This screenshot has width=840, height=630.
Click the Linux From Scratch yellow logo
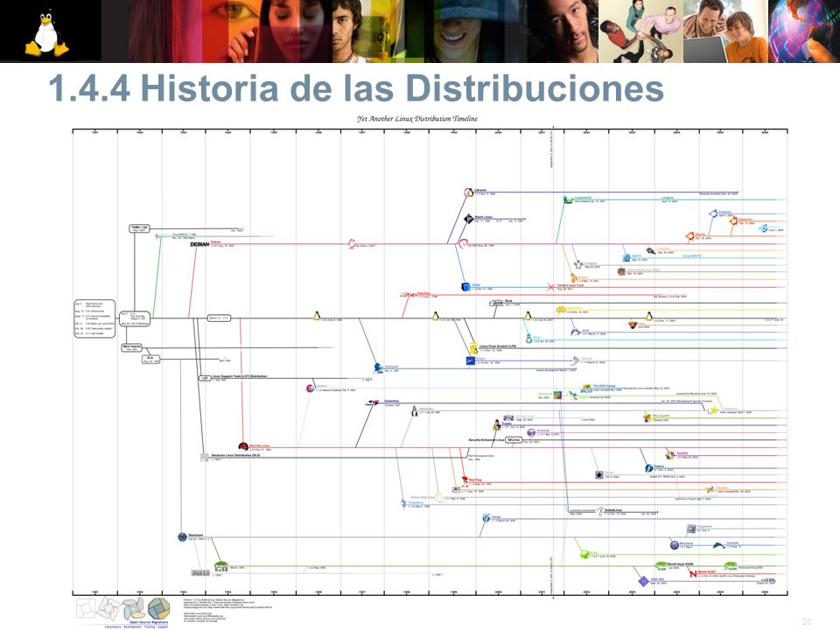pyautogui.click(x=473, y=348)
